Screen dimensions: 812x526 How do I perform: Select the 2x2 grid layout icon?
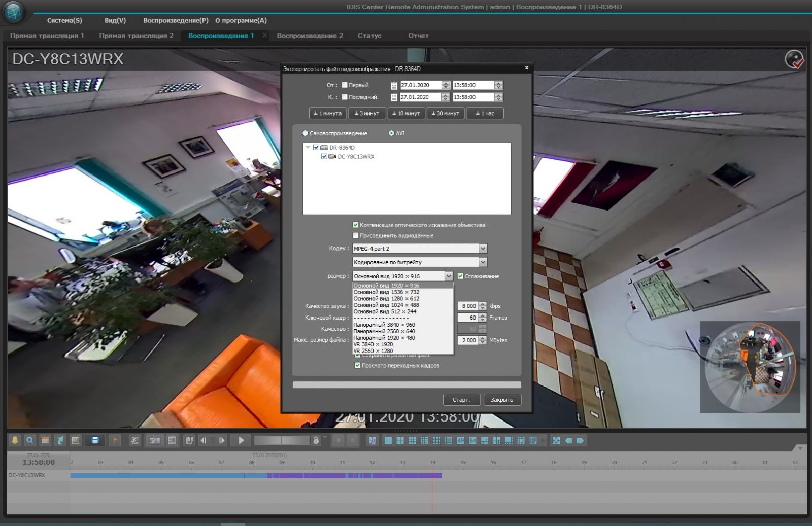pyautogui.click(x=400, y=440)
